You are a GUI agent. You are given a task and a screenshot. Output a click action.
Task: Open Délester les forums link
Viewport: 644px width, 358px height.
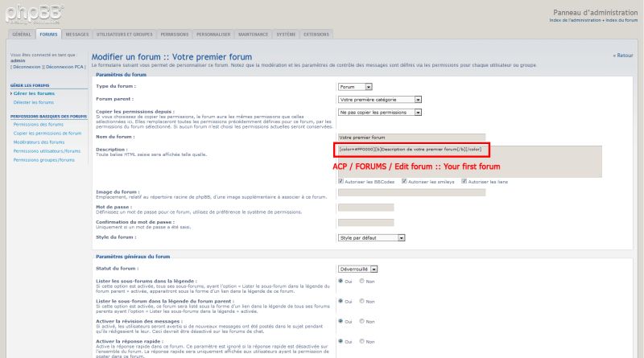[x=34, y=102]
